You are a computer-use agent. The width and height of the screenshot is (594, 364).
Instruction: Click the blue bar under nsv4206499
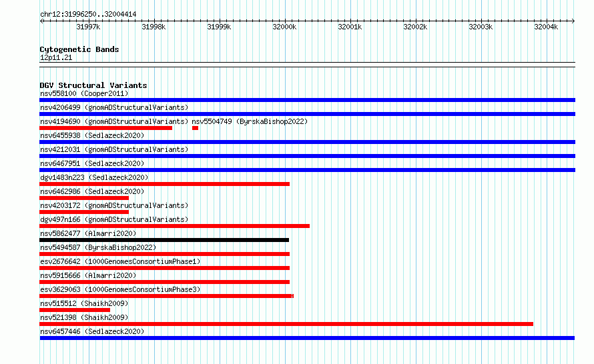[x=307, y=114]
